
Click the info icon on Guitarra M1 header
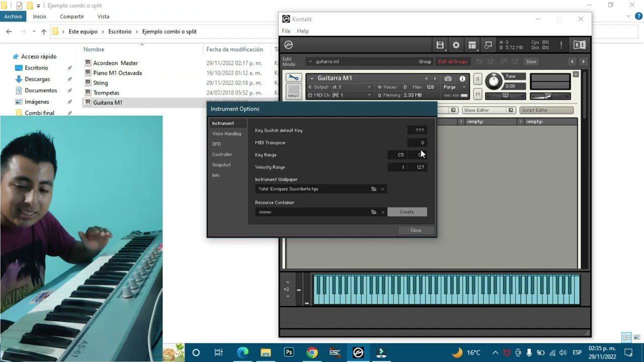(x=462, y=78)
